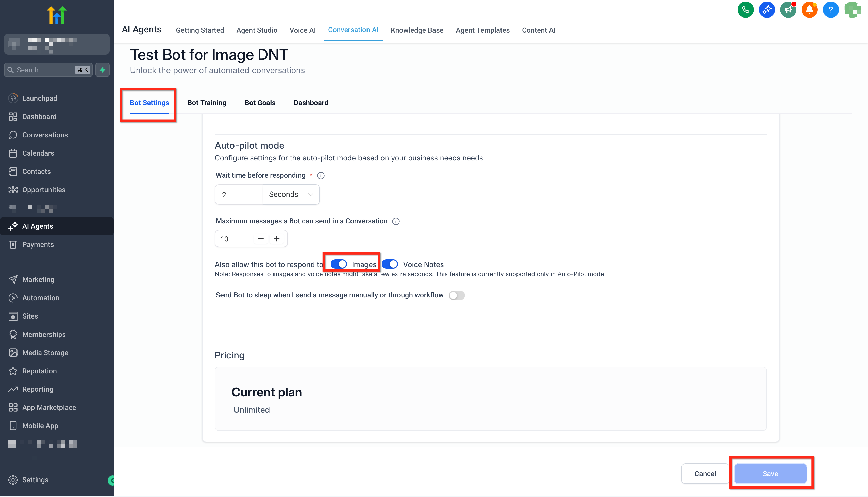868x497 pixels.
Task: Enable Send Bot to sleep toggle
Action: point(457,295)
